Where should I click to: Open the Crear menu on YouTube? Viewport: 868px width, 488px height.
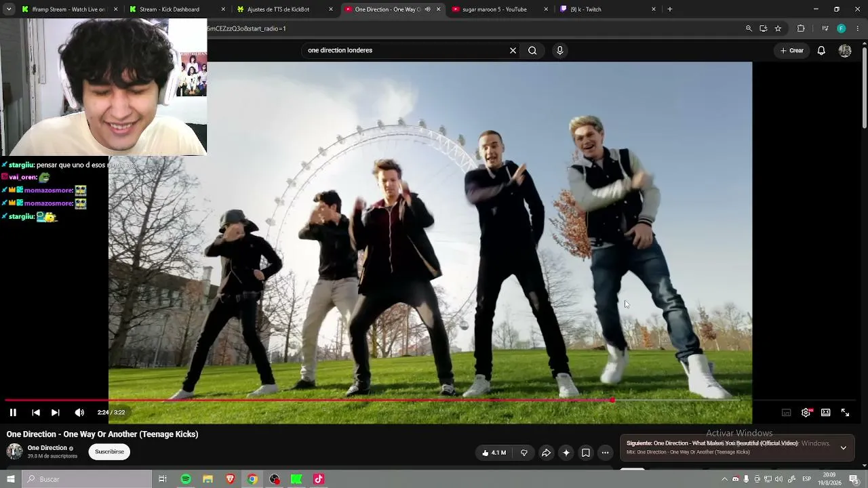pos(792,50)
